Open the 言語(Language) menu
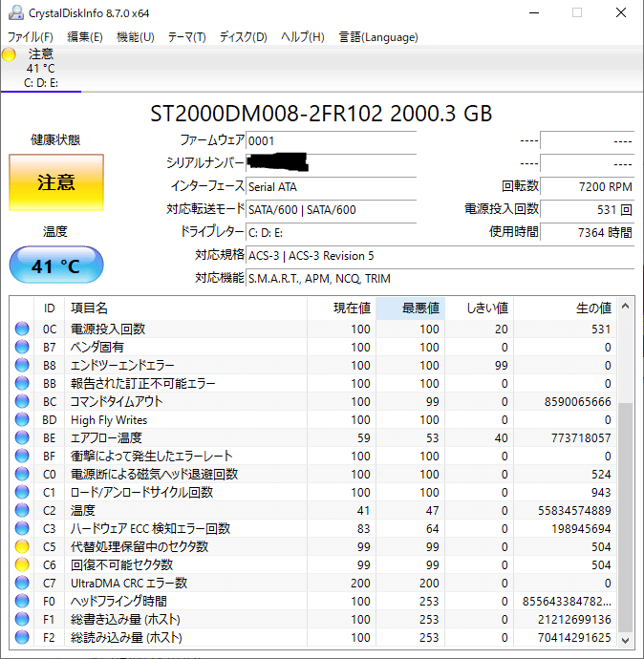This screenshot has width=644, height=659. [378, 37]
